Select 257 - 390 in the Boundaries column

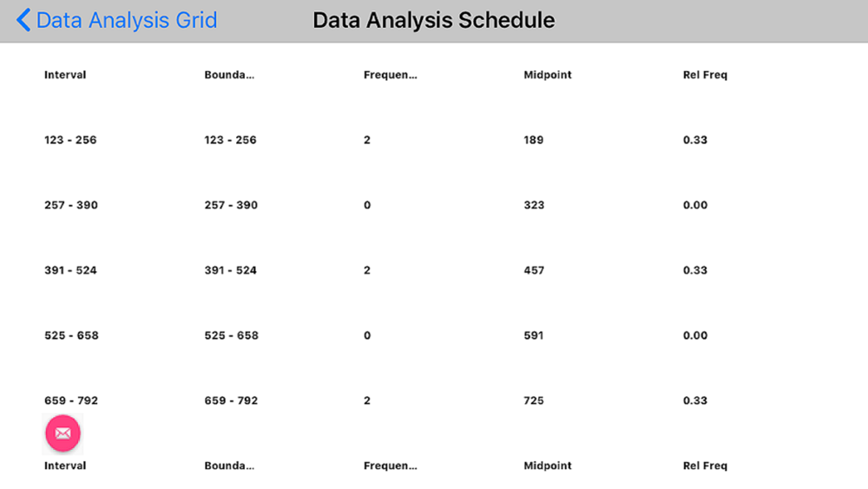[x=231, y=205]
